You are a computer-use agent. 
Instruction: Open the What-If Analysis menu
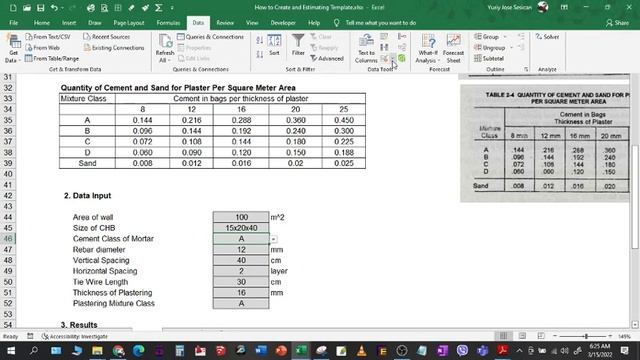tap(428, 49)
